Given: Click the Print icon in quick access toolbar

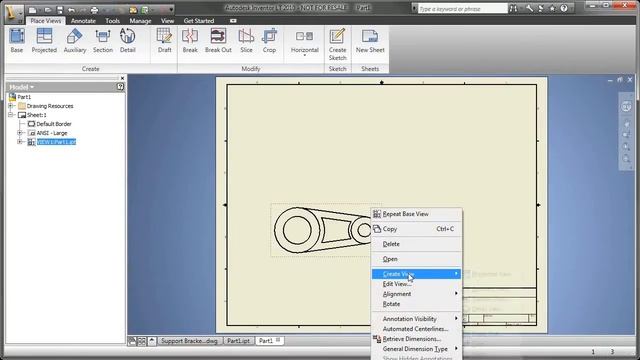Looking at the screenshot, I should tap(94, 9).
